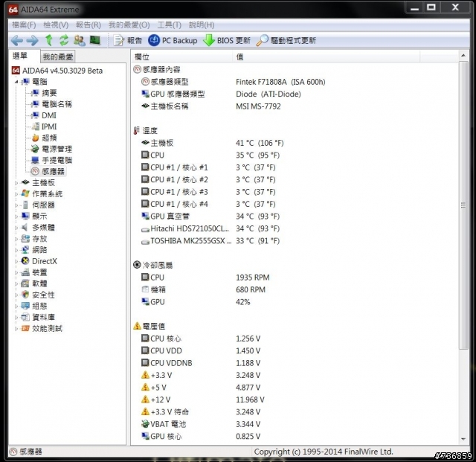The width and height of the screenshot is (476, 462).
Task: Expand the 顯示 tree node
Action: (16, 216)
